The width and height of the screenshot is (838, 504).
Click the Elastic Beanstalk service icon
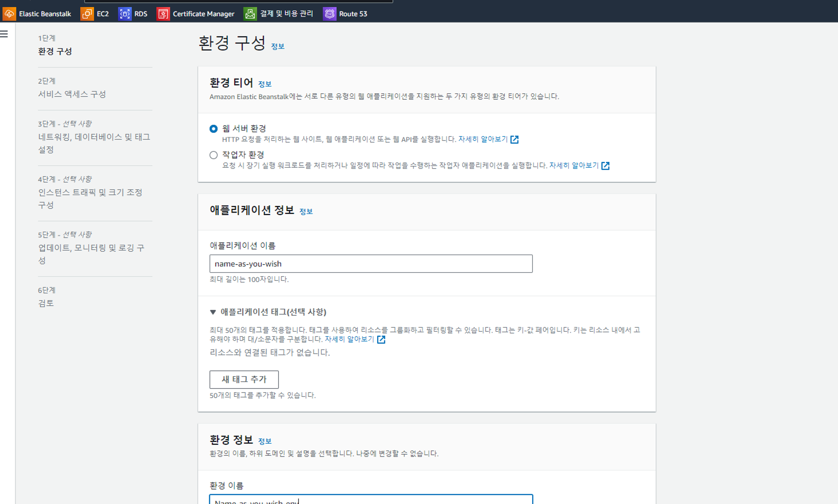click(x=9, y=14)
